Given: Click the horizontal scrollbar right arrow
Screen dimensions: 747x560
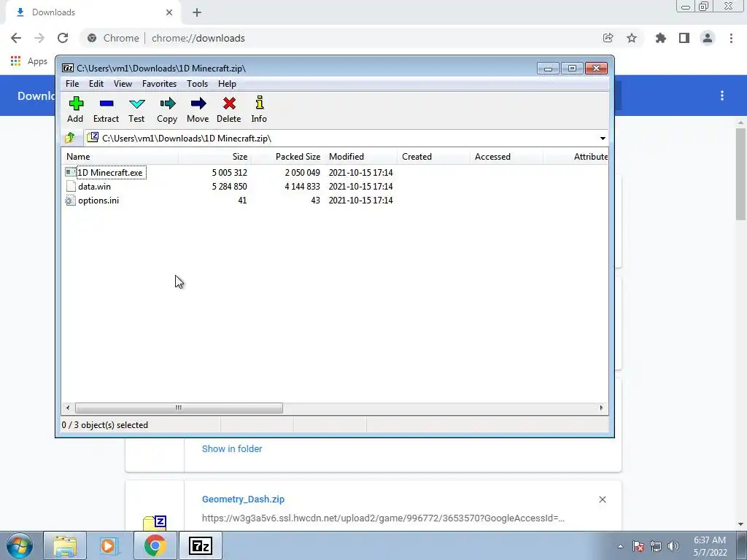Looking at the screenshot, I should (601, 408).
